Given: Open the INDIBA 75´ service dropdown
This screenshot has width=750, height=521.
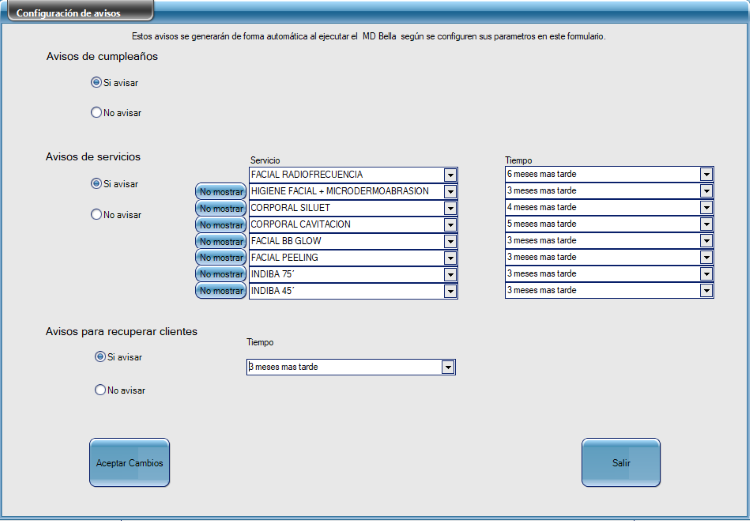Looking at the screenshot, I should click(x=450, y=274).
